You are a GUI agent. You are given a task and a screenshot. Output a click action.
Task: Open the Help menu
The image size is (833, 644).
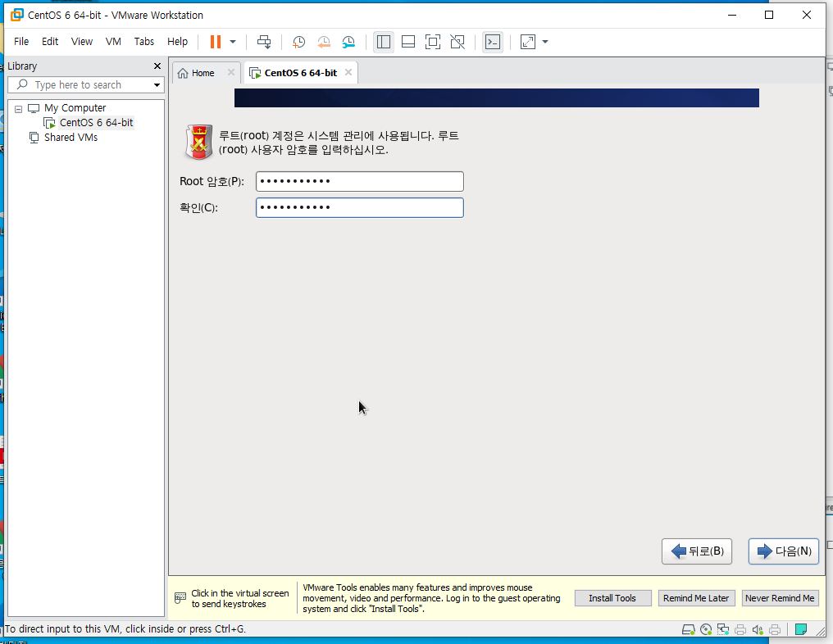pyautogui.click(x=177, y=42)
